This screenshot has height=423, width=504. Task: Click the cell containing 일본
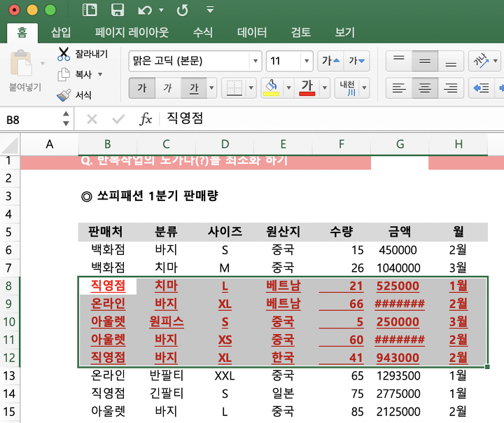coord(283,394)
